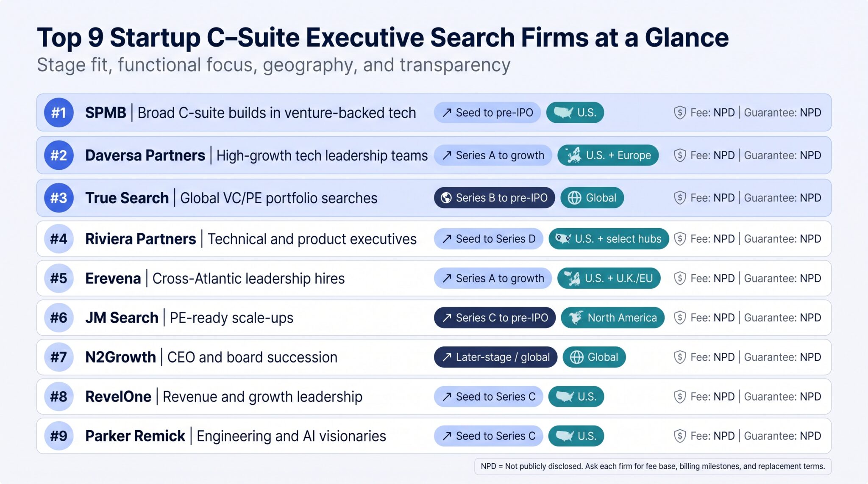Screen dimensions: 868x484
Task: Click the arrow icon in Later-stage / global pill
Action: [447, 357]
